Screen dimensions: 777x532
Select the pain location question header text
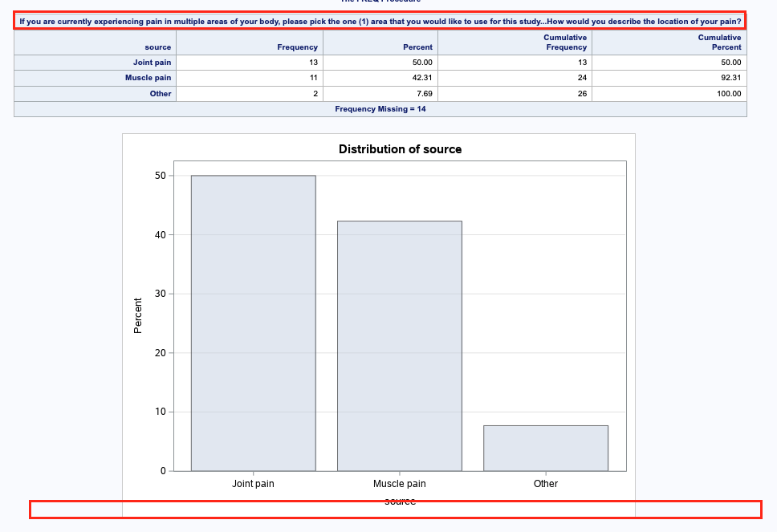tap(380, 22)
